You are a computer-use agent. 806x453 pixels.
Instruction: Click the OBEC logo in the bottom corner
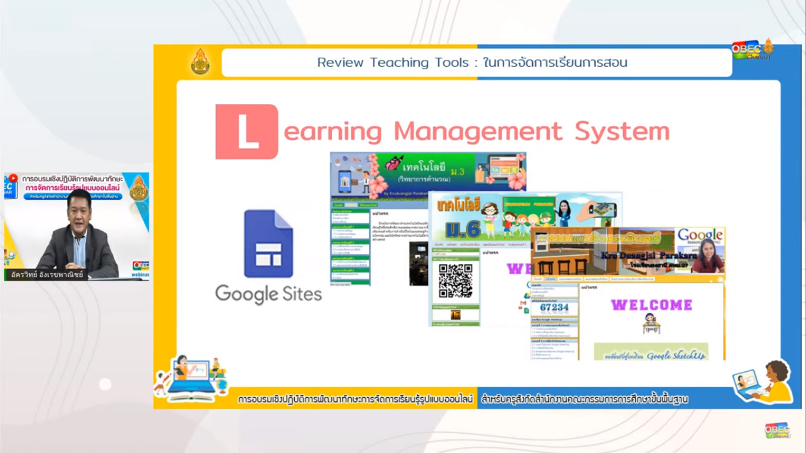(777, 430)
